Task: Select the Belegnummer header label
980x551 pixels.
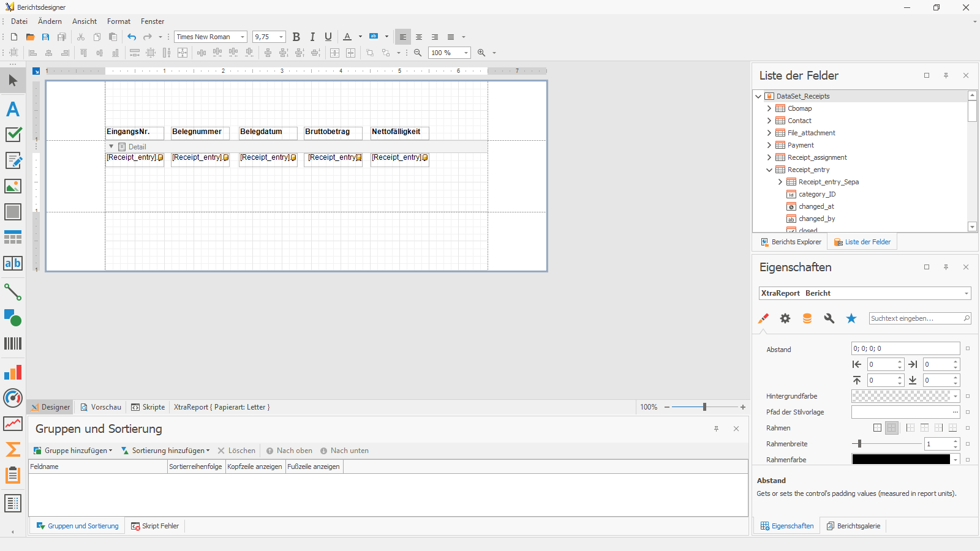Action: point(200,132)
